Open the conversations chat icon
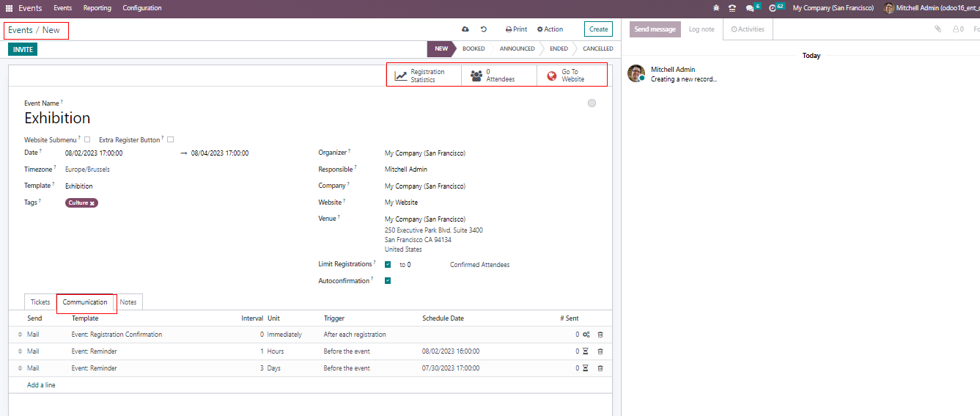980x416 pixels. [750, 8]
